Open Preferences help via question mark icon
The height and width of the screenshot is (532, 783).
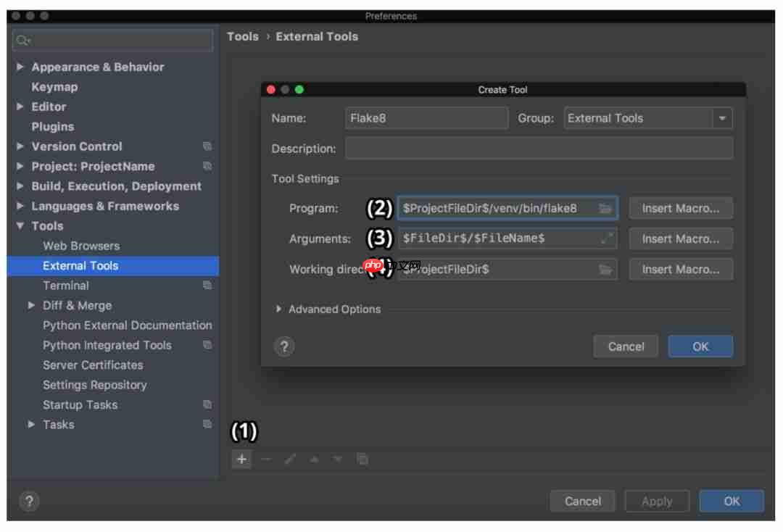pyautogui.click(x=28, y=501)
